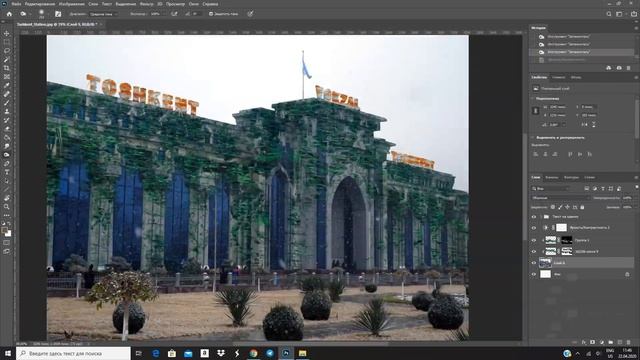
Task: Select the Eraser tool
Action: [x=7, y=129]
